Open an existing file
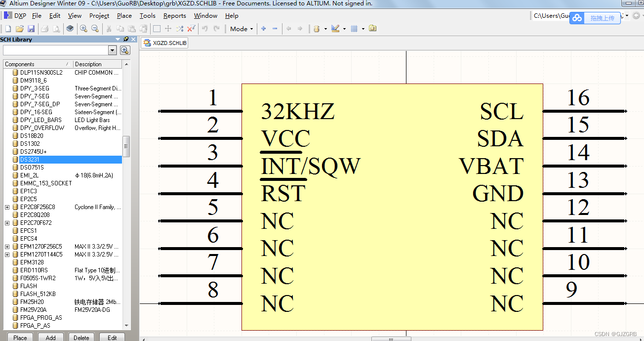 (x=19, y=28)
